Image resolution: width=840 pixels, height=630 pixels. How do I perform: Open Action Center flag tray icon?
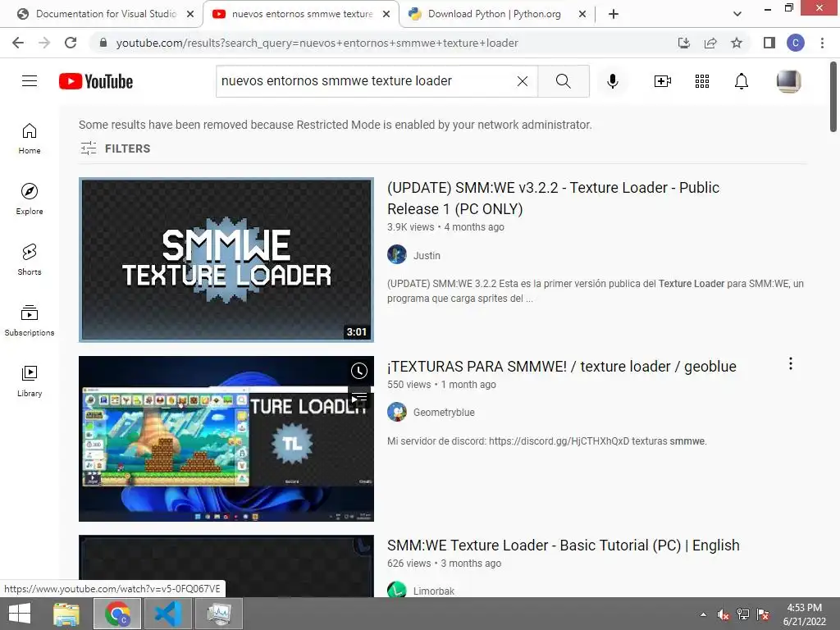763,614
